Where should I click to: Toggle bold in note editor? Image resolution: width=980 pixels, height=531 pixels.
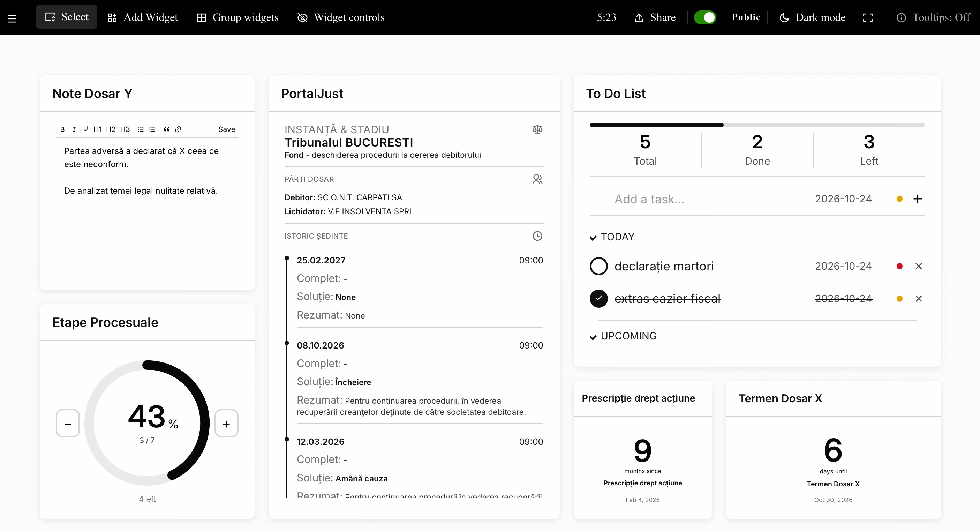click(x=62, y=129)
